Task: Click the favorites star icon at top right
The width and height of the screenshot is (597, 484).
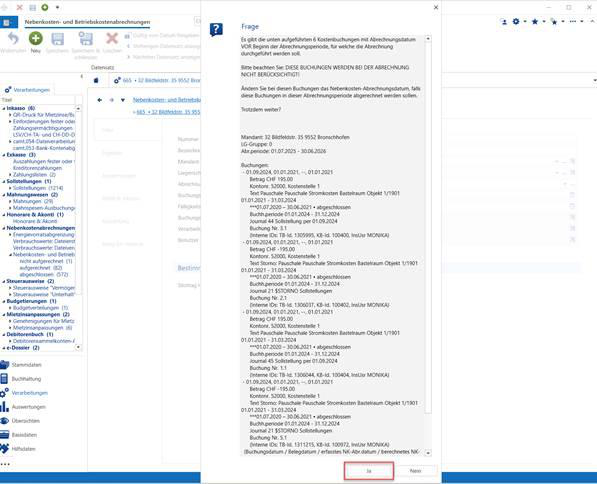Action: [x=535, y=22]
